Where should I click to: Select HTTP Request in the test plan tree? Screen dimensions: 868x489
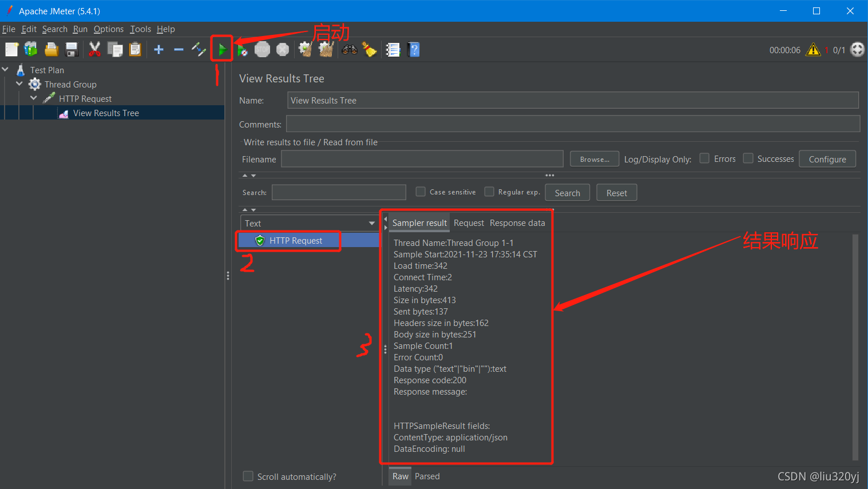[85, 98]
